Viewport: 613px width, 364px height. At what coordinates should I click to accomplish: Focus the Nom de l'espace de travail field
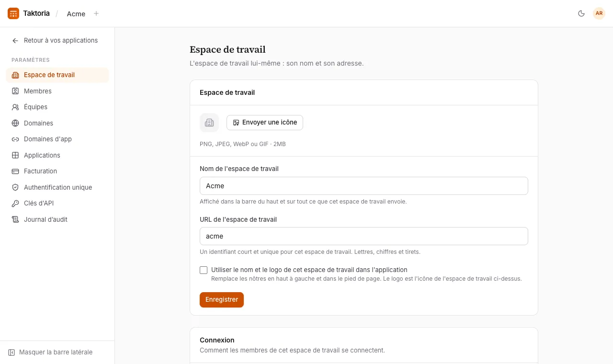click(x=364, y=186)
